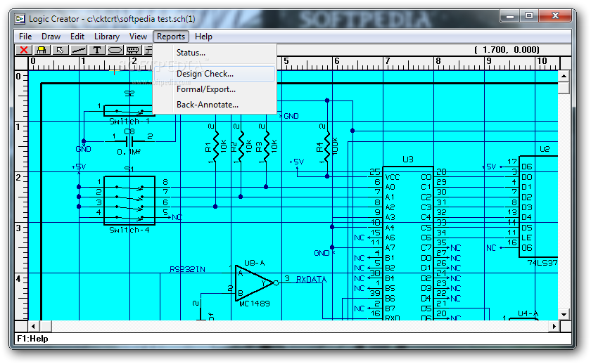
Task: Select the wire line drawing tool
Action: [78, 50]
